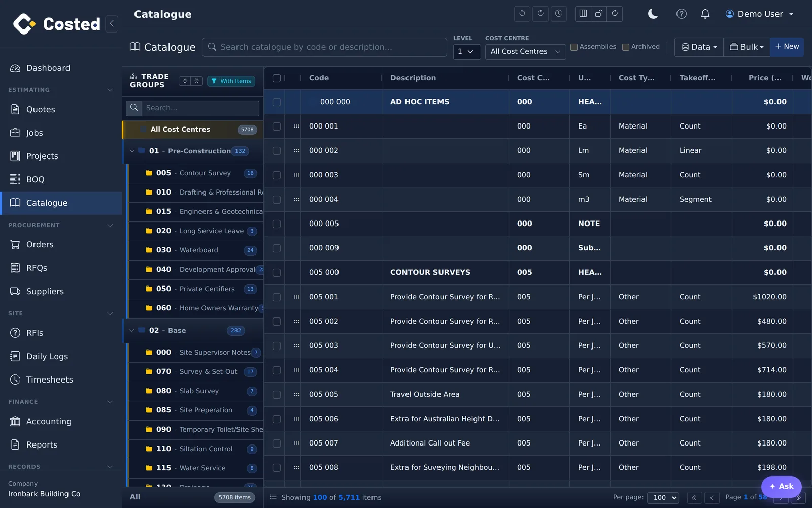Open Suppliers in the sidebar
Image resolution: width=812 pixels, height=508 pixels.
pyautogui.click(x=61, y=291)
